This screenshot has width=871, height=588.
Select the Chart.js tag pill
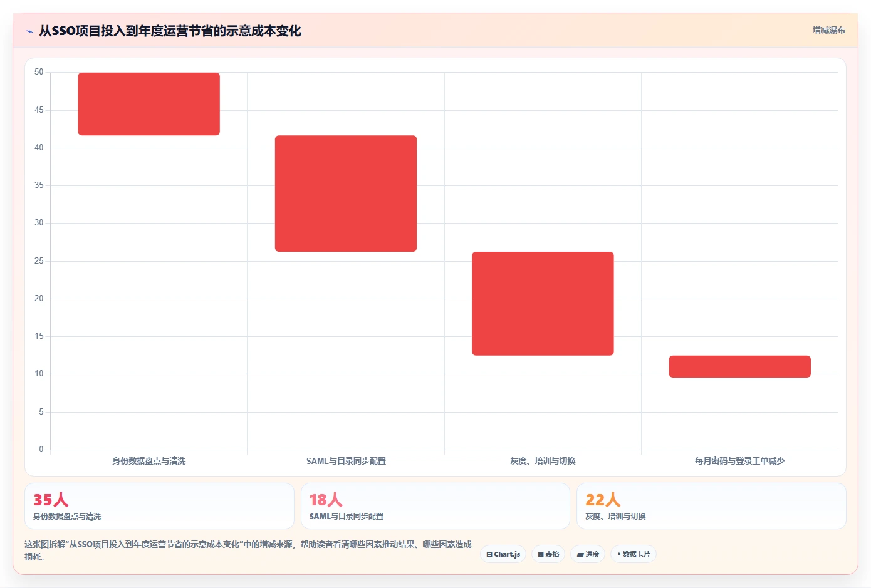pos(503,554)
